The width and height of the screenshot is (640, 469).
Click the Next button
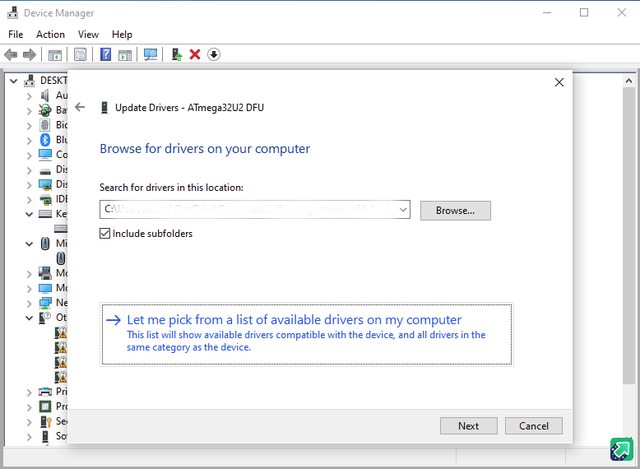[x=469, y=426]
